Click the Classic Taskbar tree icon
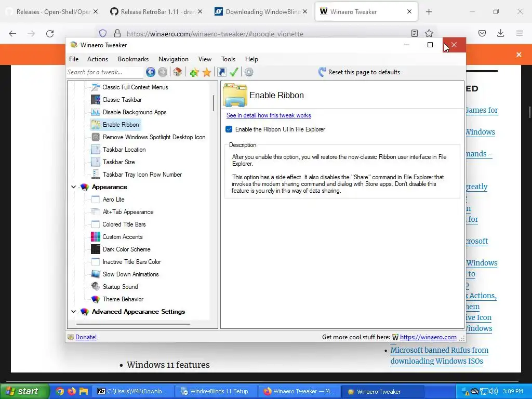This screenshot has width=532, height=399. coord(96,100)
